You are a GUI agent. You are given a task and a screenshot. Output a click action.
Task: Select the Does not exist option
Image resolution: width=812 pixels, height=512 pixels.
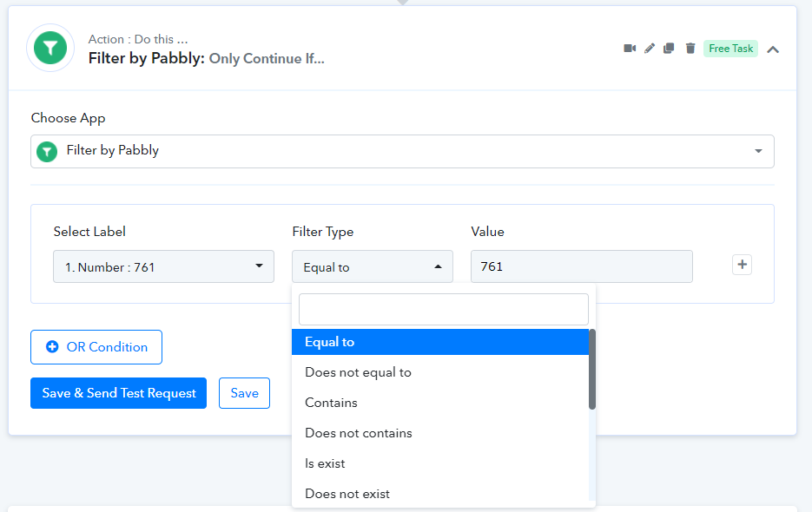440,494
